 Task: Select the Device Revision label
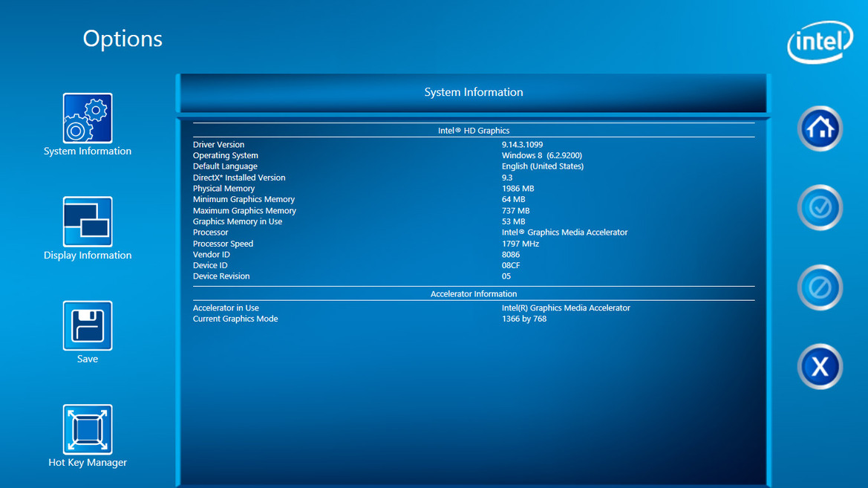(x=221, y=276)
